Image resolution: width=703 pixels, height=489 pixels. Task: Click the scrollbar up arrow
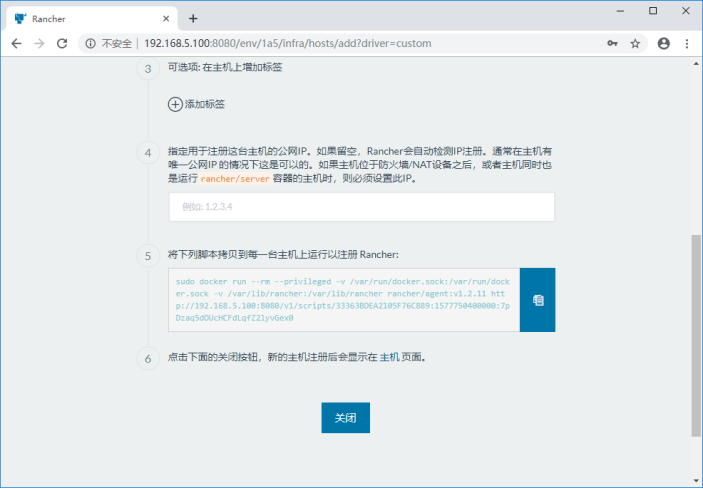(x=696, y=64)
